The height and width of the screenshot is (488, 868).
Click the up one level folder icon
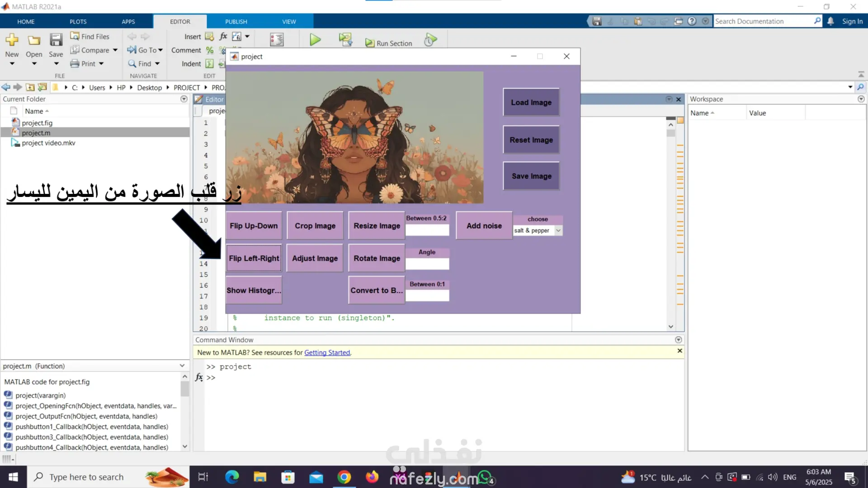(30, 87)
